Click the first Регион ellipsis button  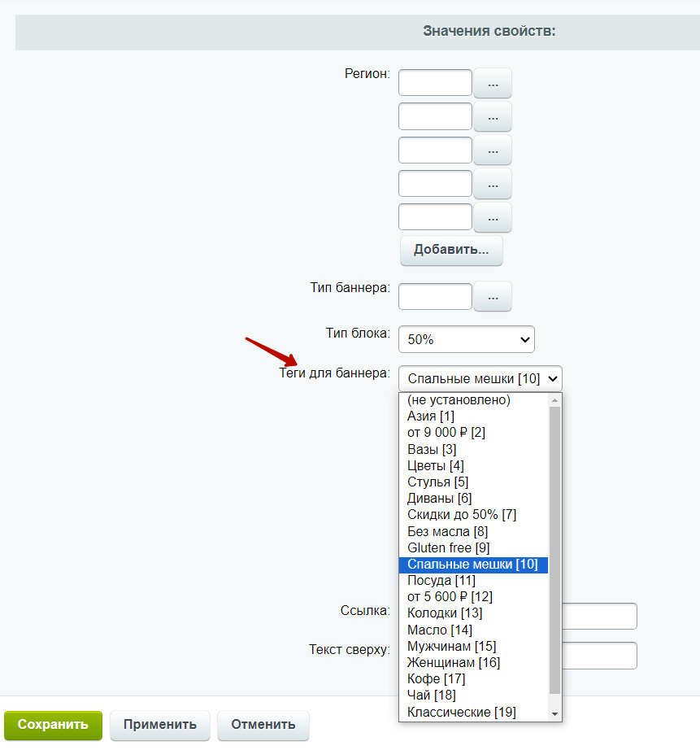(493, 83)
